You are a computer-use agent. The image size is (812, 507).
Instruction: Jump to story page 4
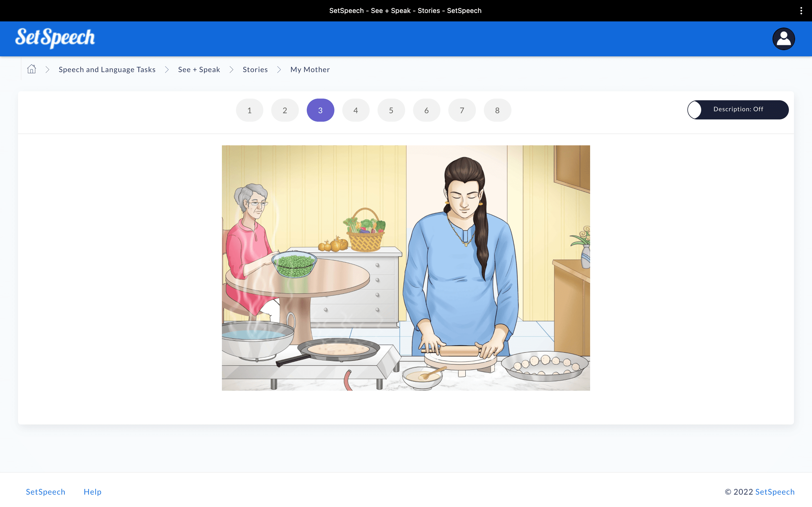[356, 110]
